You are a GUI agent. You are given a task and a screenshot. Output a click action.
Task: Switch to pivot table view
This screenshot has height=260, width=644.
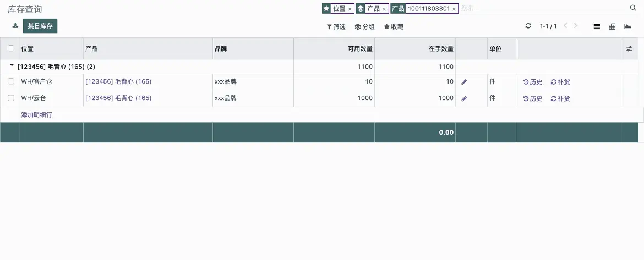click(x=612, y=26)
